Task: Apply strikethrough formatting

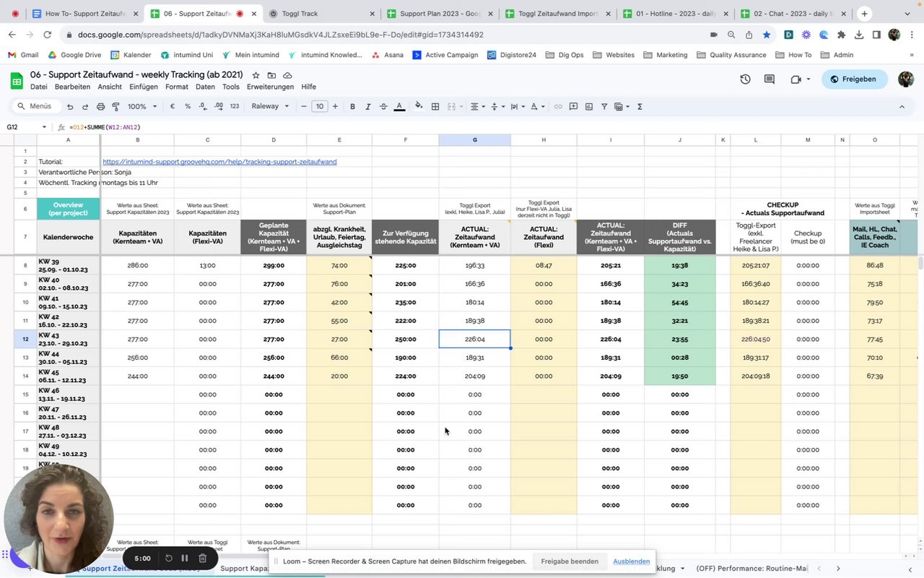Action: 383,106
